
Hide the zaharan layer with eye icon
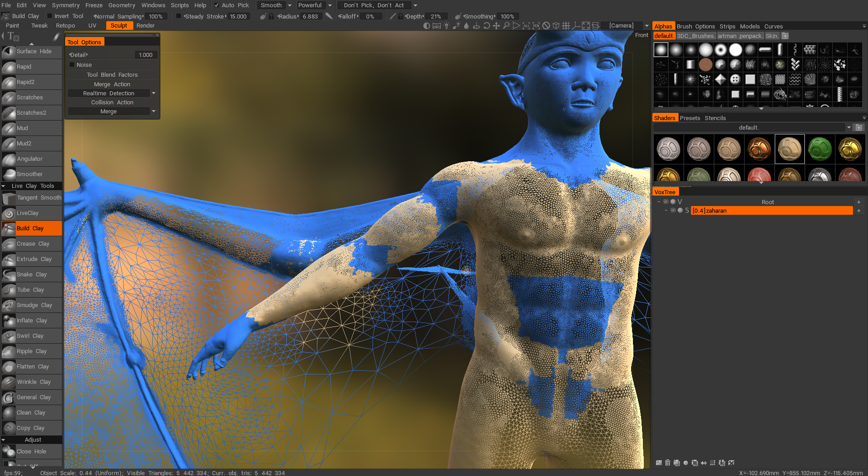point(673,210)
